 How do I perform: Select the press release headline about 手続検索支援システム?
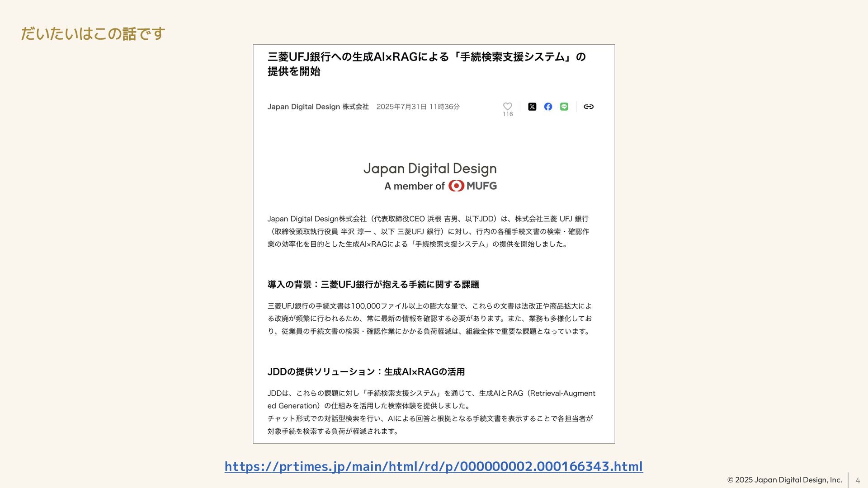pos(427,64)
